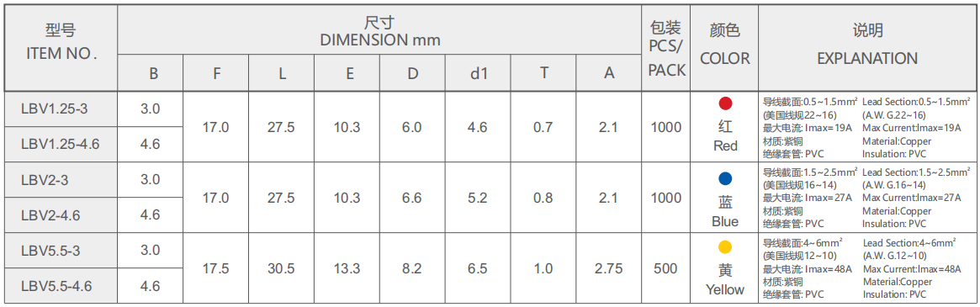Click the red color dot

[x=726, y=103]
